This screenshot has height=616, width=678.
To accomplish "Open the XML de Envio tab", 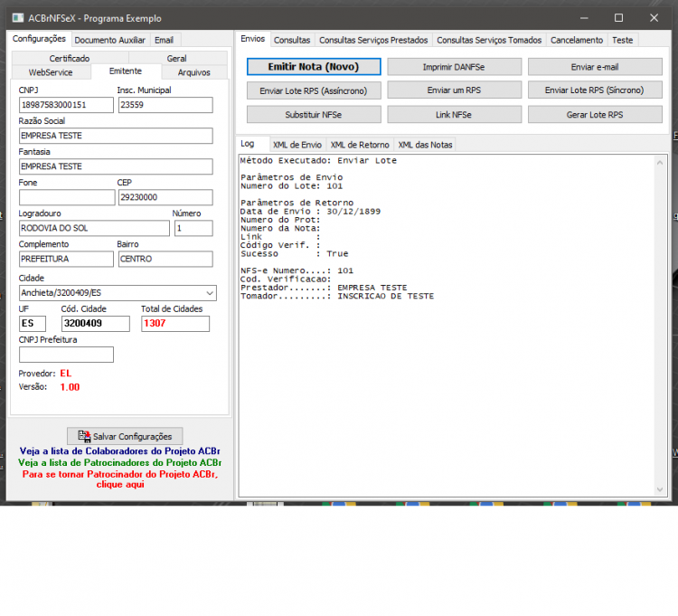I will click(297, 145).
